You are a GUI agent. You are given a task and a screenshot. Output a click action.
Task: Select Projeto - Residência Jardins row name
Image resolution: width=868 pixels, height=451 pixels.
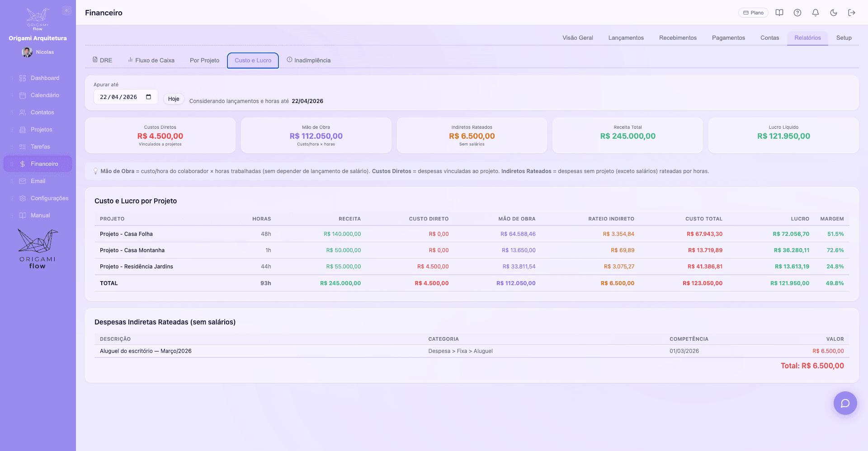[x=137, y=267]
